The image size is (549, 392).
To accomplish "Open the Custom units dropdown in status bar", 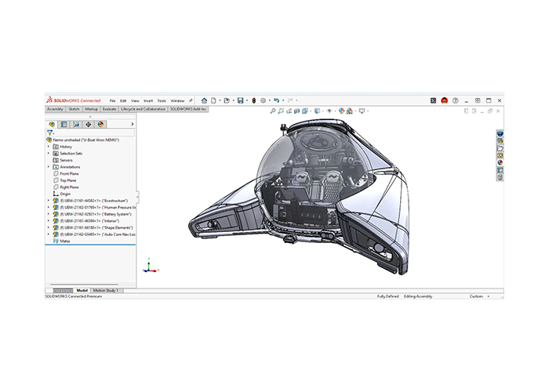I will click(x=489, y=296).
